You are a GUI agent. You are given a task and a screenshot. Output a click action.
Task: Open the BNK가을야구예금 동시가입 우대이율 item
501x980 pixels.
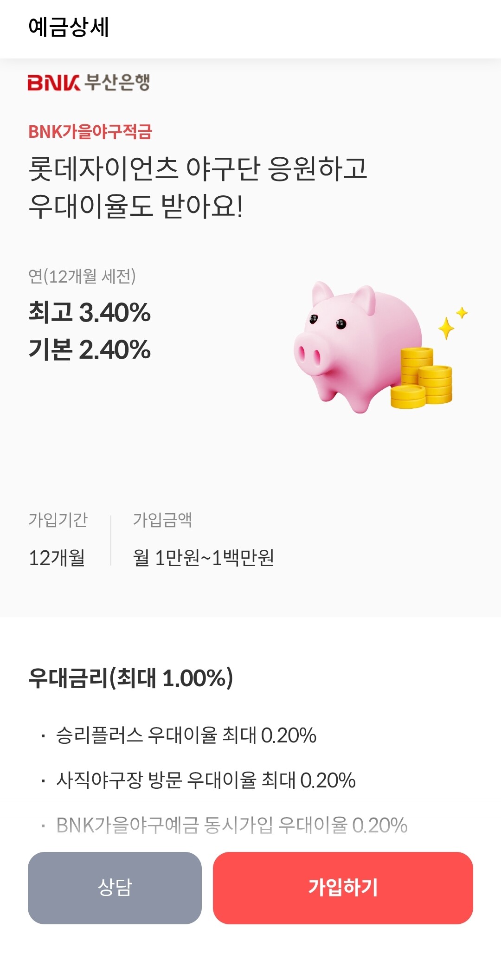pos(231,825)
